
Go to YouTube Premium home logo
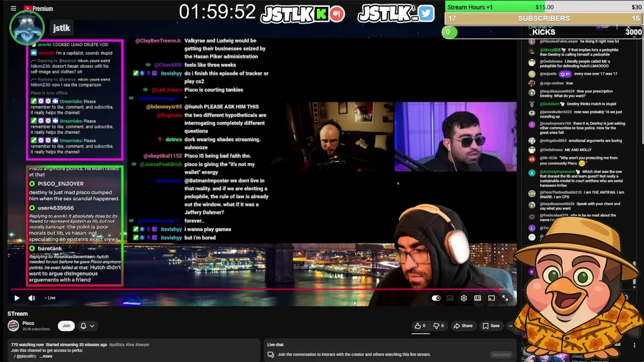pos(38,9)
